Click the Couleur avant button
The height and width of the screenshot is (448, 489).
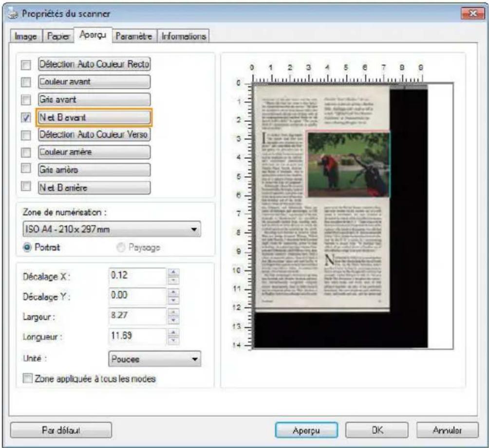point(94,82)
